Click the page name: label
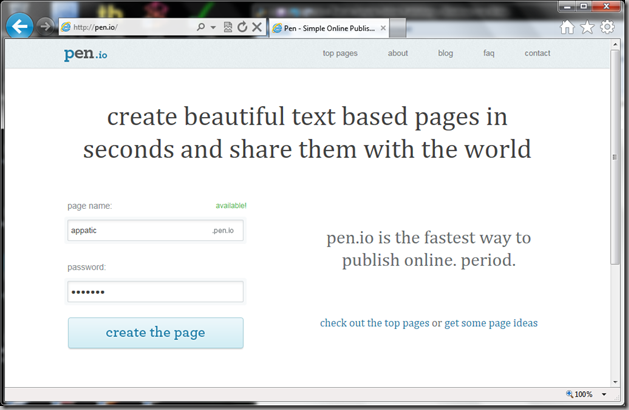This screenshot has width=629, height=410. (x=89, y=206)
